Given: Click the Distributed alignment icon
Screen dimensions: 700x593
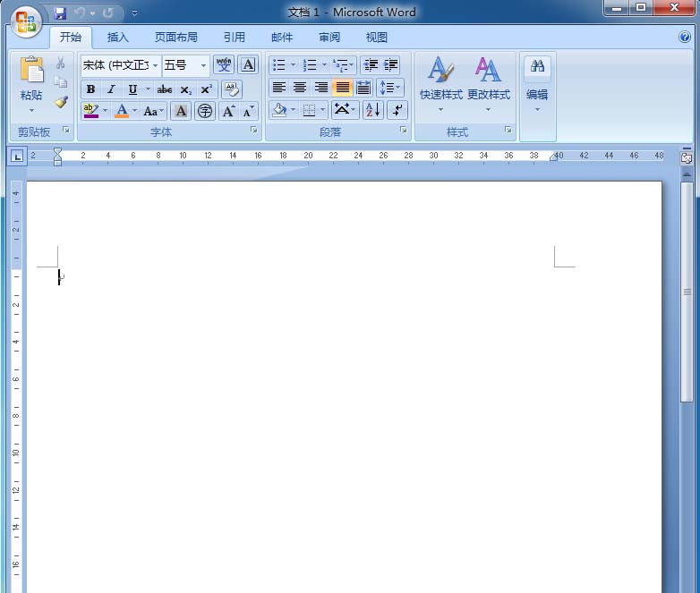Looking at the screenshot, I should tap(363, 88).
